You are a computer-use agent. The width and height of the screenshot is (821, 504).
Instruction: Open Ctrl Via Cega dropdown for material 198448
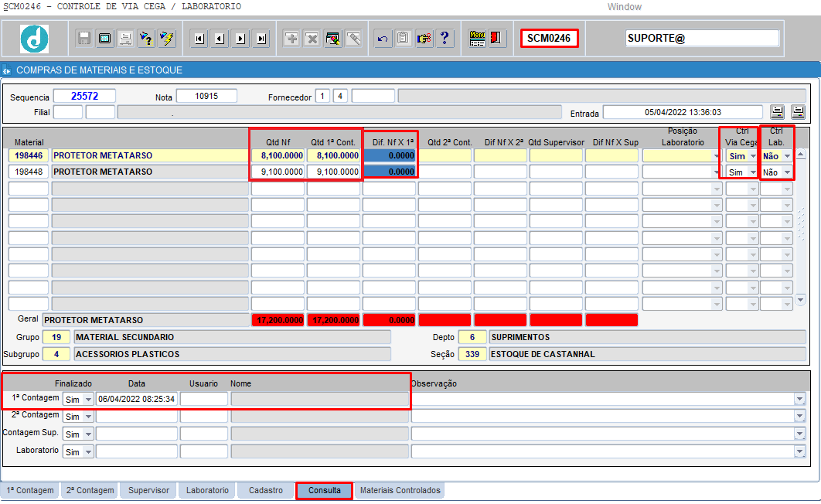tap(753, 172)
